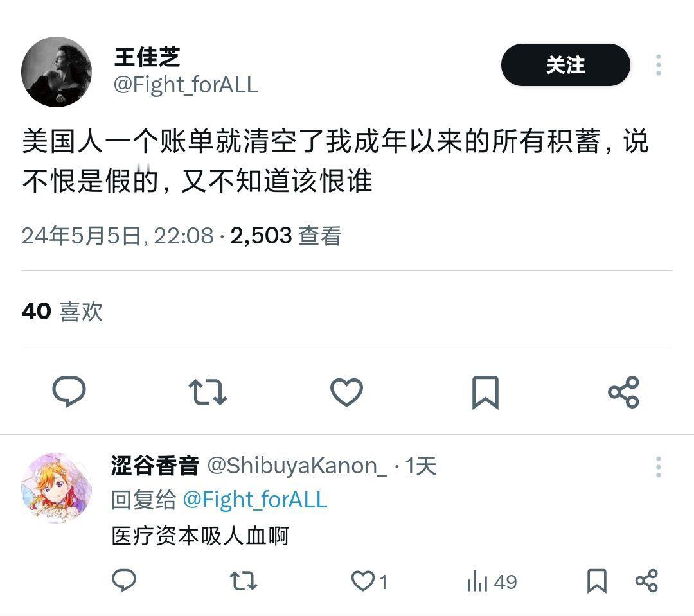Image resolution: width=694 pixels, height=616 pixels.
Task: Click the 关注 follow button
Action: pyautogui.click(x=565, y=65)
